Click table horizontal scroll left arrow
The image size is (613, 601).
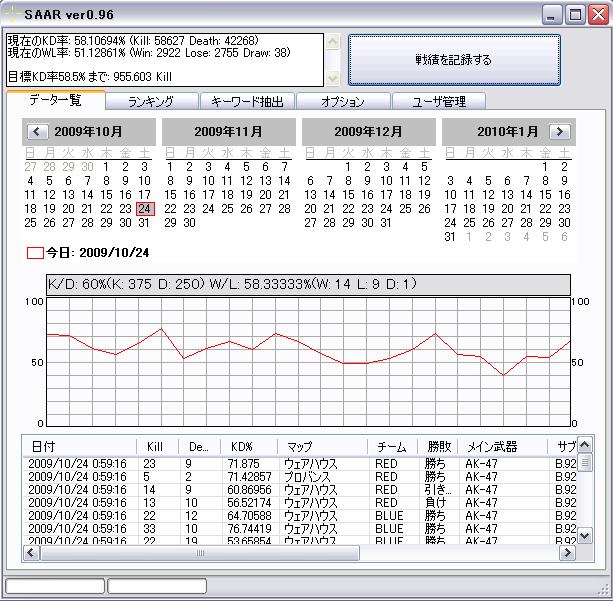(x=31, y=553)
